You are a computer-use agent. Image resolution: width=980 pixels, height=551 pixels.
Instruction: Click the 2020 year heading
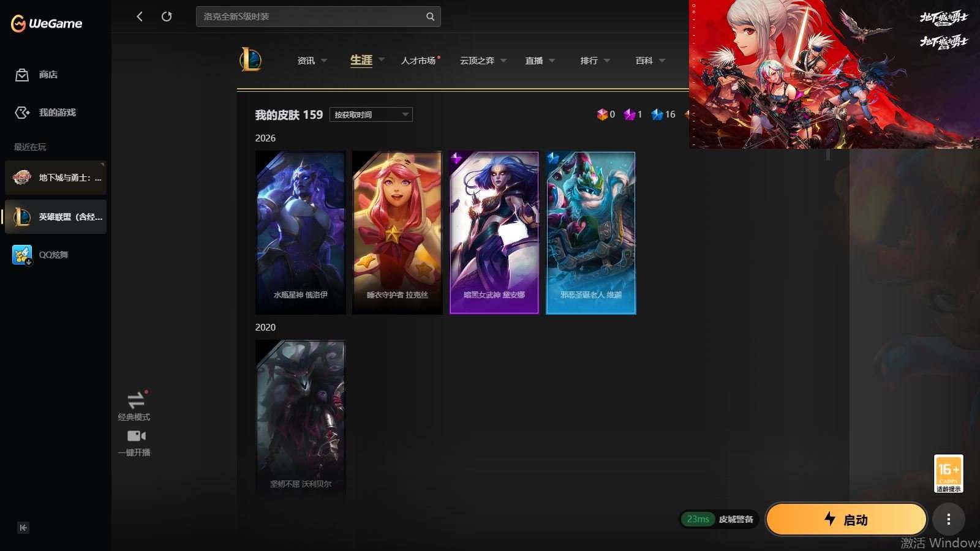pos(265,328)
